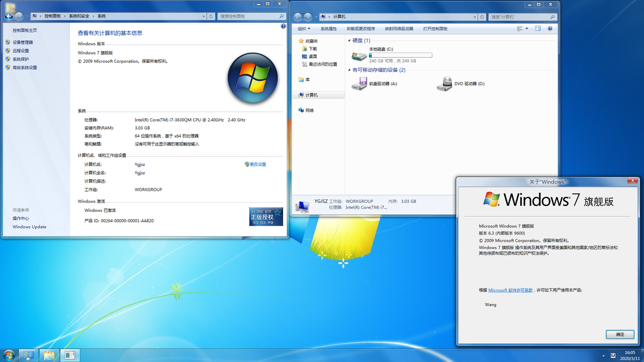The image size is (644, 362).
Task: Close the 关于"Windows" dialog
Action: click(632, 181)
